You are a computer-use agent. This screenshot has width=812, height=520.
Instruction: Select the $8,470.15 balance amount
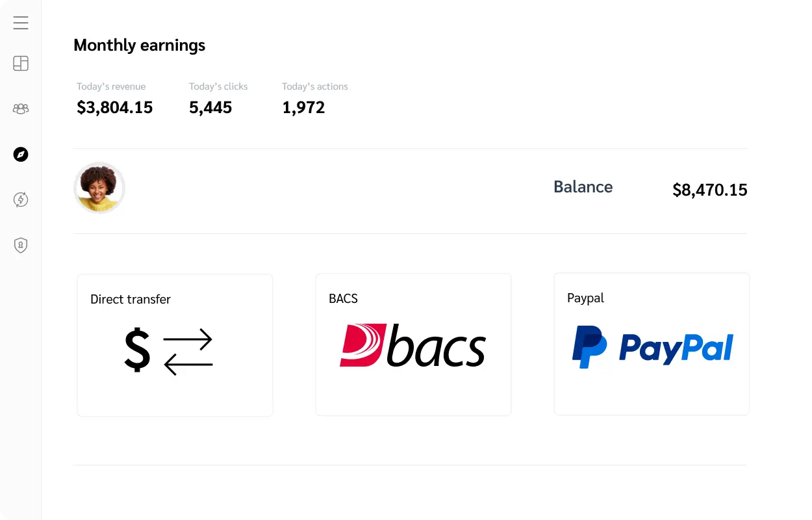pyautogui.click(x=710, y=190)
